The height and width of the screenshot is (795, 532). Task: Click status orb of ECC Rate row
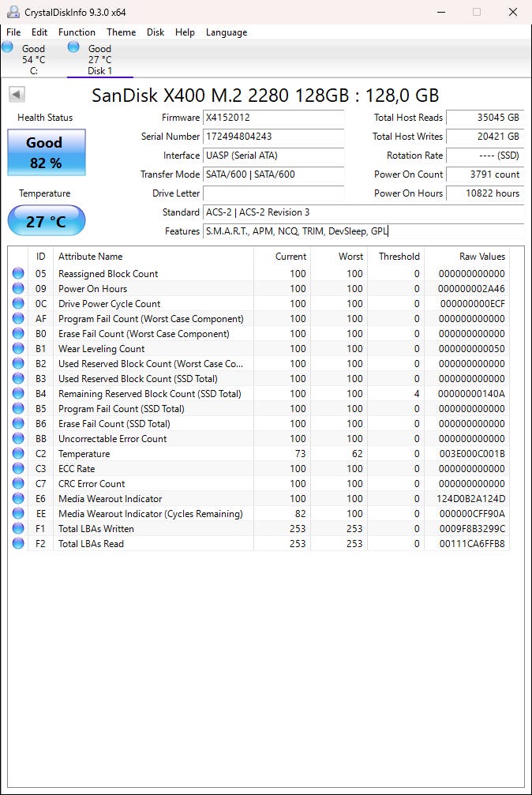coord(18,468)
